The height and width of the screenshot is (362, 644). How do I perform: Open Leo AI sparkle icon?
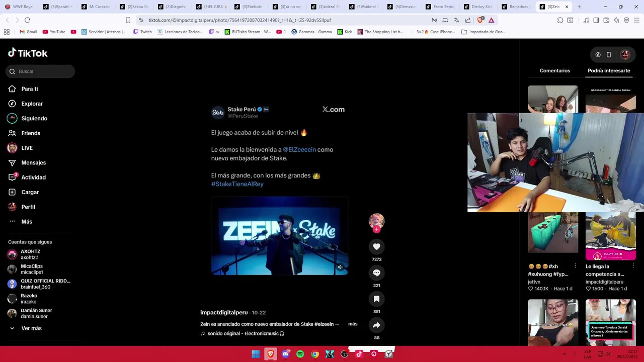click(616, 20)
